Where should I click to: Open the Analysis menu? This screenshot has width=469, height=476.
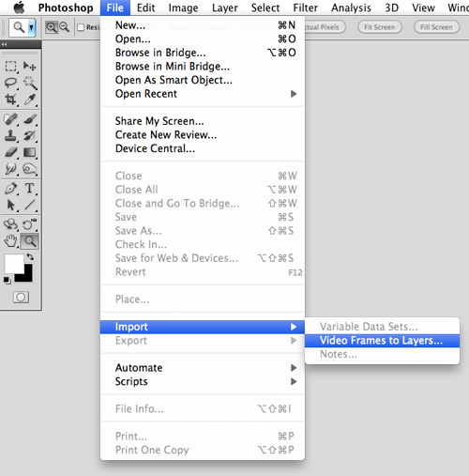[351, 8]
